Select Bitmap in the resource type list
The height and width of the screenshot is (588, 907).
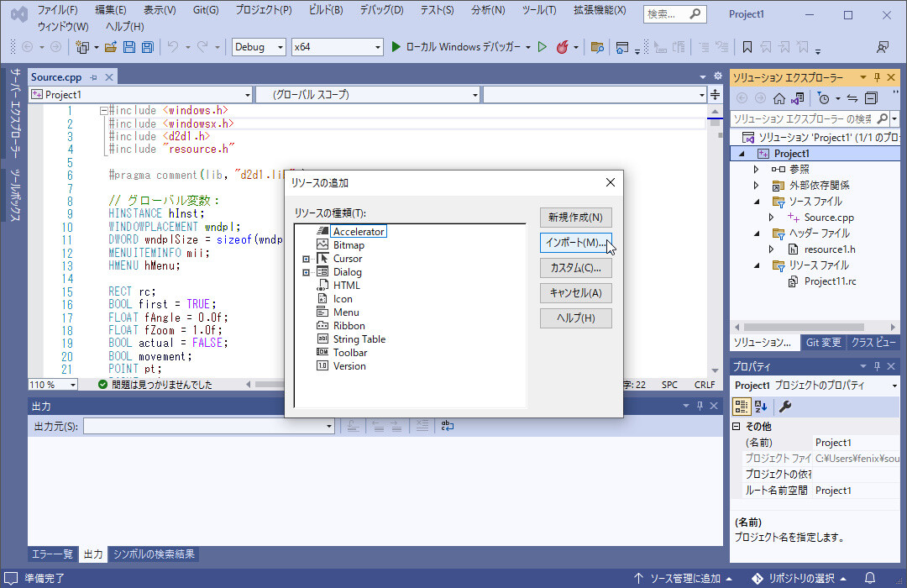(x=349, y=245)
